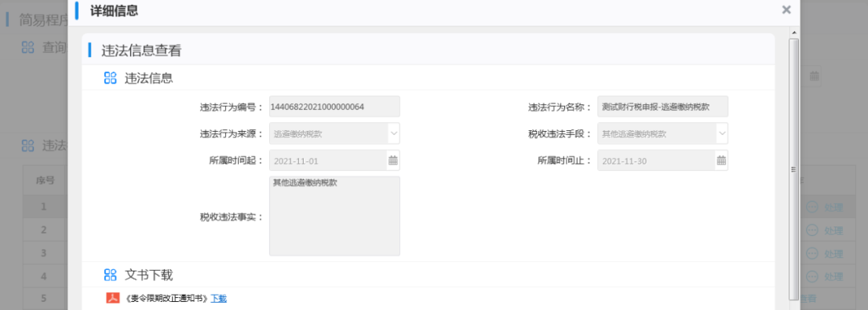Click 处理 link in row 4 of background table
Image resolution: width=868 pixels, height=310 pixels.
833,276
